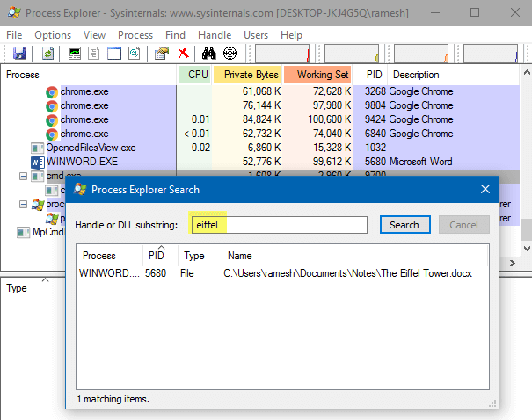Open the Help menu

pos(291,35)
